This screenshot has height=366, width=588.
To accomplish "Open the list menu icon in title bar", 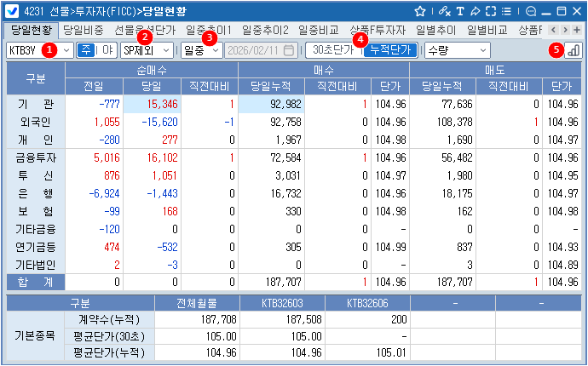I will [x=509, y=11].
